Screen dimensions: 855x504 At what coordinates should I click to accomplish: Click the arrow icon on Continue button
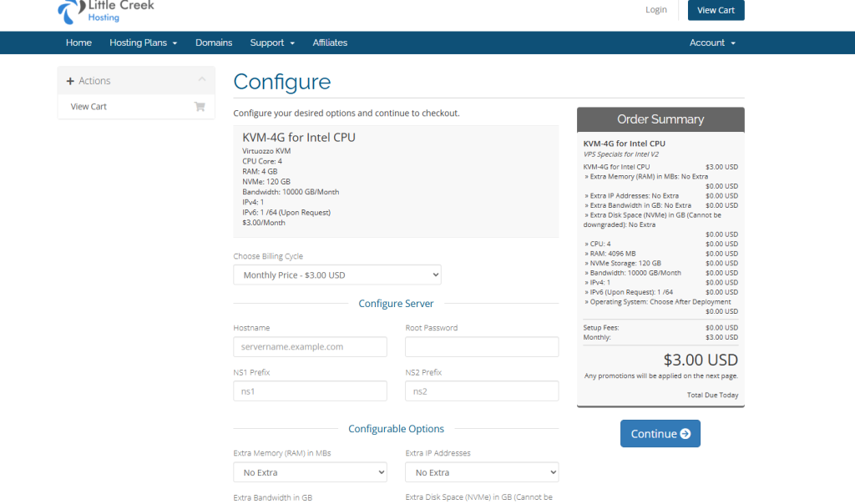(x=686, y=434)
